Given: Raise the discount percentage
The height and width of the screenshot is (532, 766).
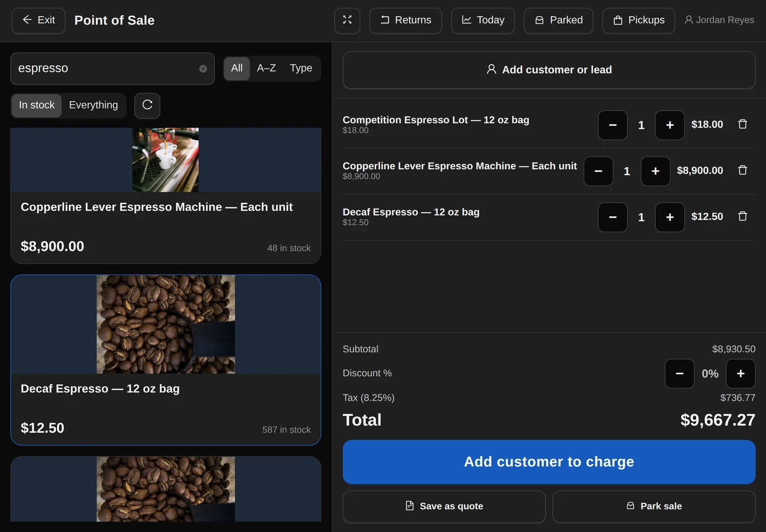Looking at the screenshot, I should click(x=741, y=374).
